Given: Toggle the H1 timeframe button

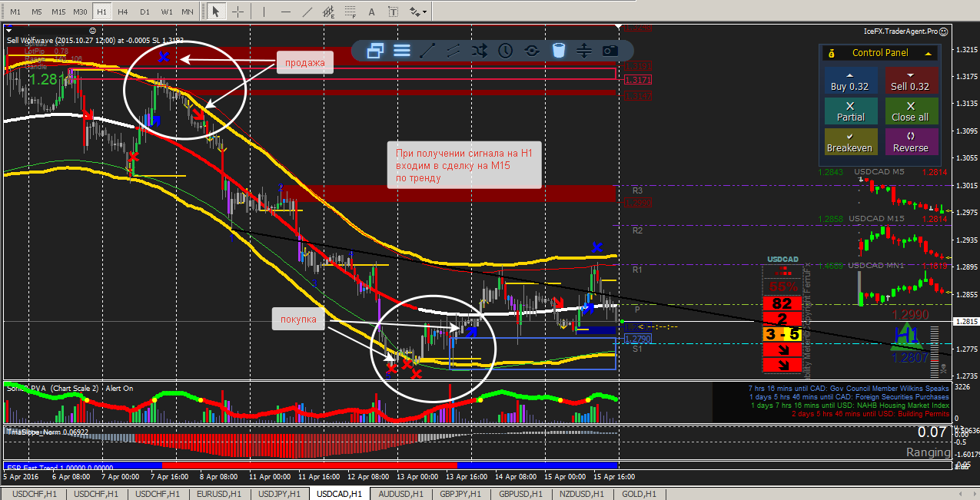Looking at the screenshot, I should (x=101, y=12).
